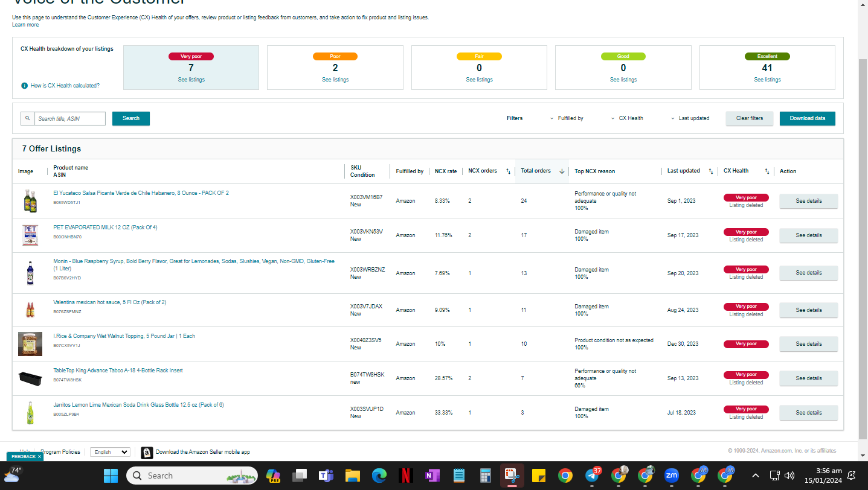This screenshot has width=868, height=490.
Task: Expand the CX Health filter dropdown
Action: pyautogui.click(x=627, y=118)
